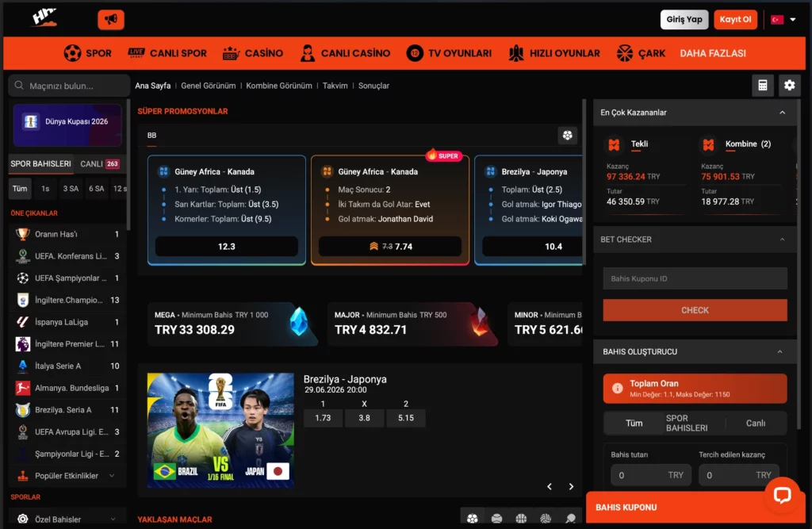Pick the 1.73 odds for Brezilya win
Image resolution: width=812 pixels, height=529 pixels.
(x=323, y=418)
